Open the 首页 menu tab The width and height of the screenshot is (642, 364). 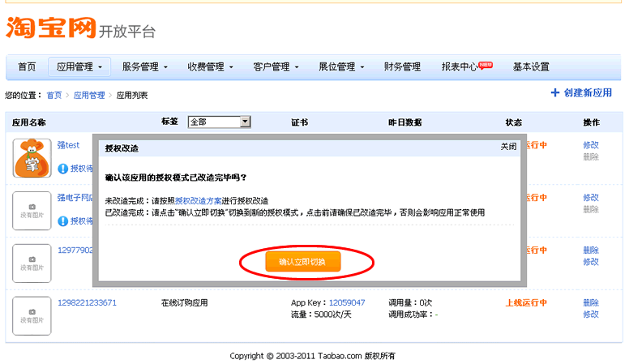[27, 66]
